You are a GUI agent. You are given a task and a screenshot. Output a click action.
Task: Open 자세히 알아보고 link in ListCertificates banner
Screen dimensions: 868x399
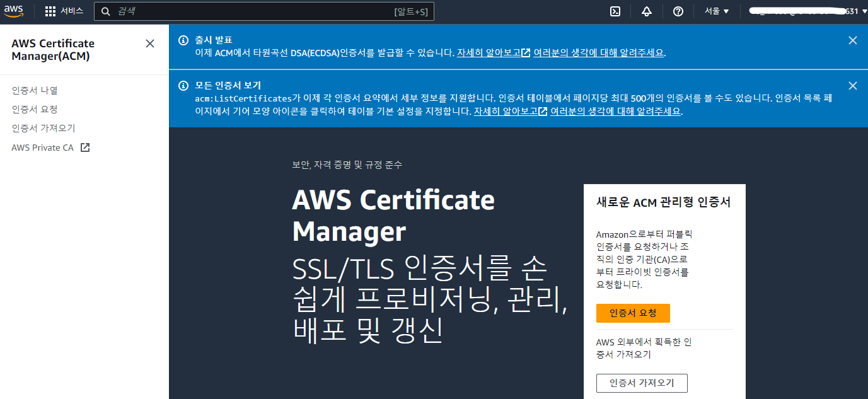click(x=510, y=112)
